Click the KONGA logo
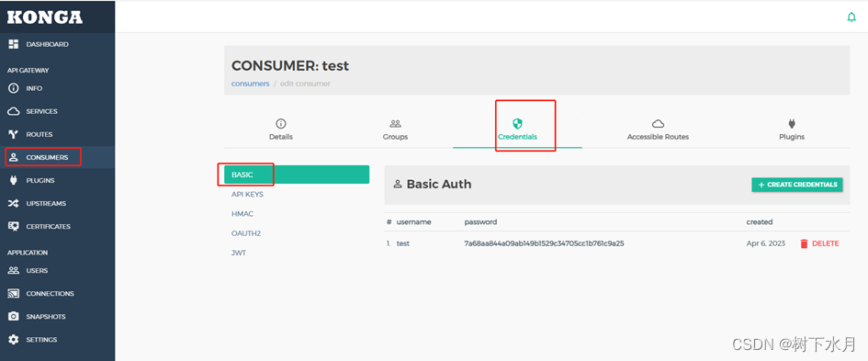This screenshot has height=361, width=868. pos(45,17)
